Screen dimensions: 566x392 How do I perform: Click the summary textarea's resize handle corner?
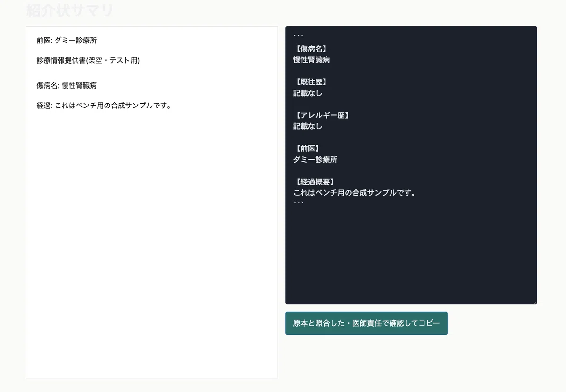tap(534, 302)
